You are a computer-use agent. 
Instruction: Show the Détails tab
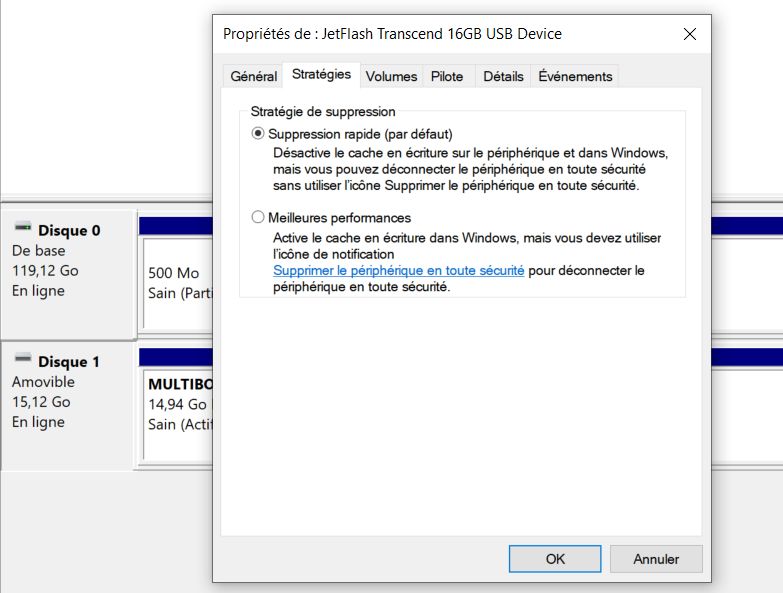click(x=503, y=76)
